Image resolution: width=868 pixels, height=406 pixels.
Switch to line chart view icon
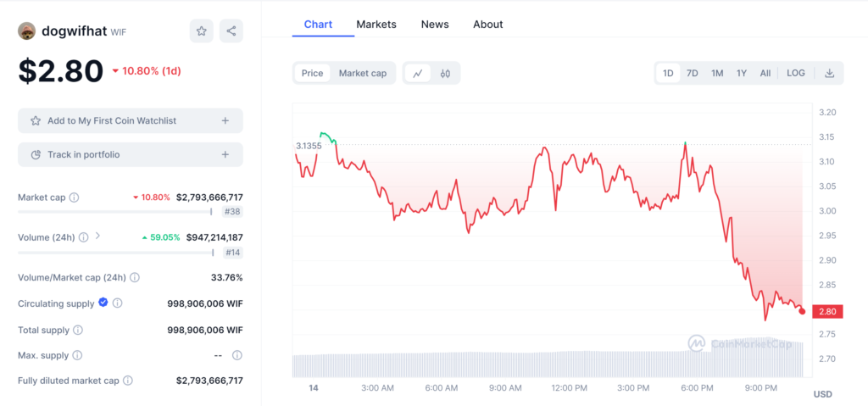pyautogui.click(x=418, y=74)
